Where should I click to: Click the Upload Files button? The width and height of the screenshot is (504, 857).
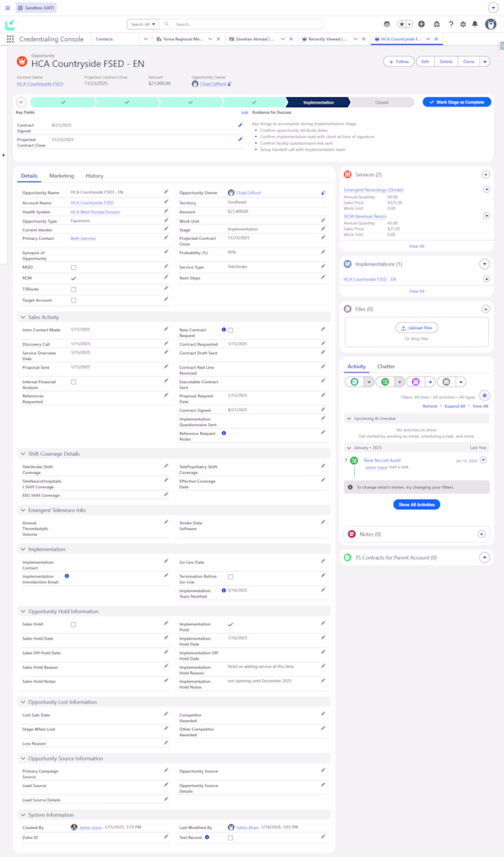coord(417,328)
